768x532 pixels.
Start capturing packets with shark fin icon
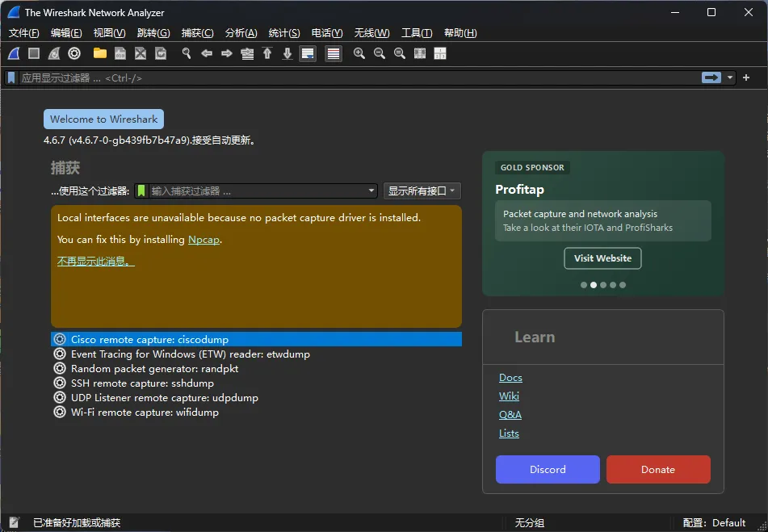(x=14, y=53)
